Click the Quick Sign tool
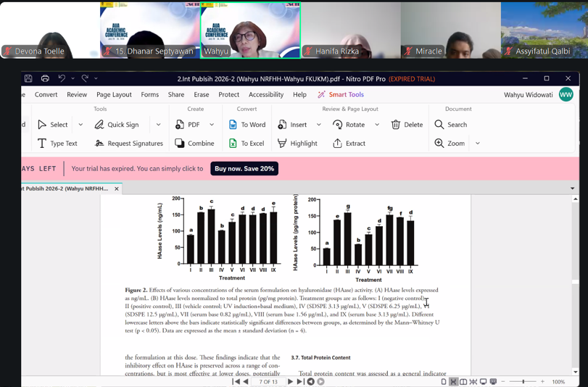The image size is (588, 387). click(x=117, y=125)
